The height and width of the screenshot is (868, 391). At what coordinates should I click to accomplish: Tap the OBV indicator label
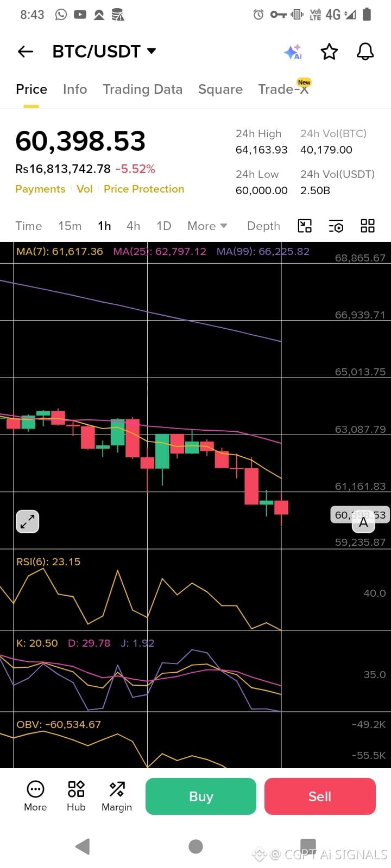coord(59,725)
